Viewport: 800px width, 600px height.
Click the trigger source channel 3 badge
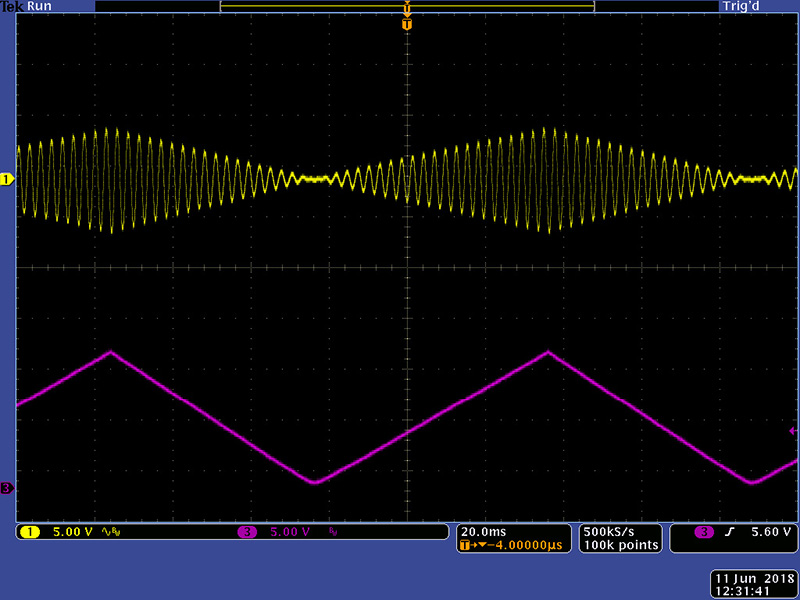coord(704,532)
